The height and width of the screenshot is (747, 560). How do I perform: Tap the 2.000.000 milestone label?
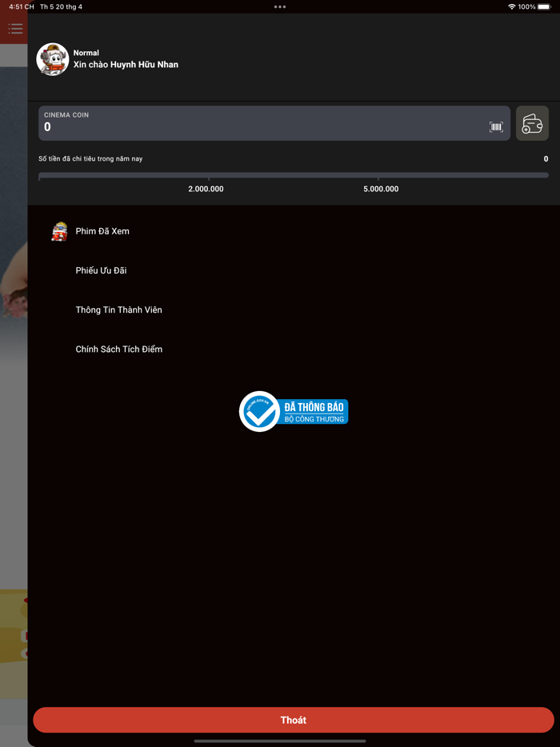(206, 189)
